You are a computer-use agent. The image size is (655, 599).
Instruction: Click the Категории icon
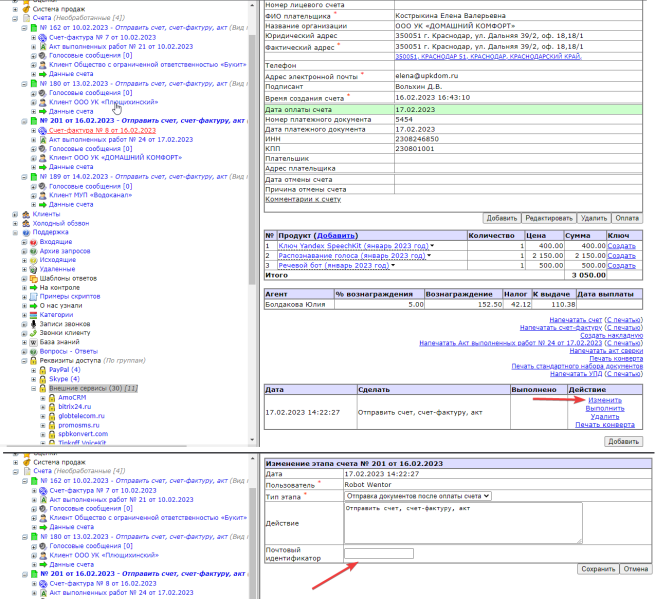[x=33, y=315]
